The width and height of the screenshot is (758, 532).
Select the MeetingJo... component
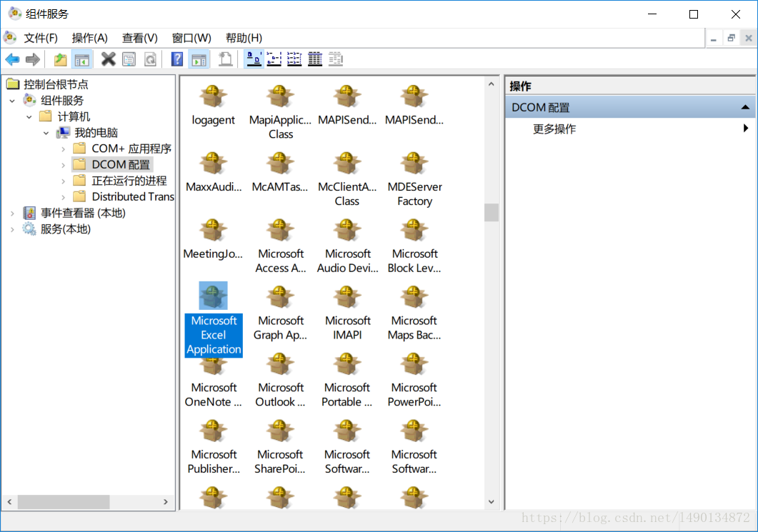(213, 240)
